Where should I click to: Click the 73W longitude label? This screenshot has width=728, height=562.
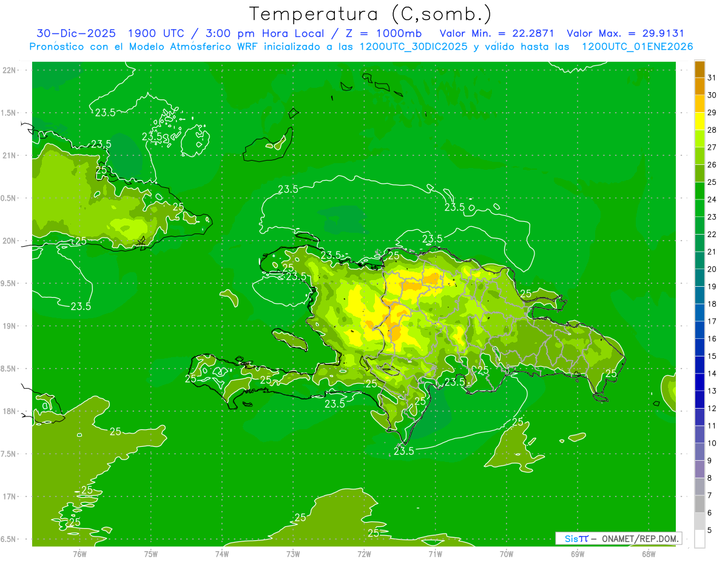(x=293, y=554)
